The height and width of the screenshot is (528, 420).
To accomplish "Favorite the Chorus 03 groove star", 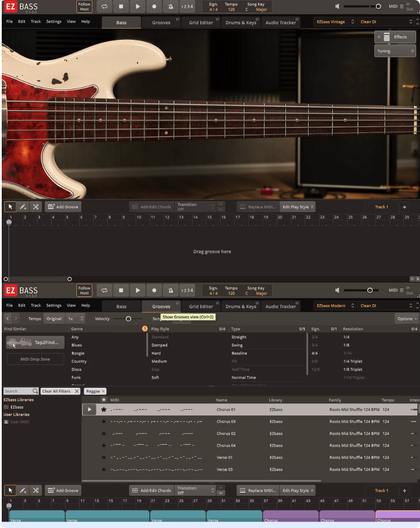I will (x=103, y=422).
